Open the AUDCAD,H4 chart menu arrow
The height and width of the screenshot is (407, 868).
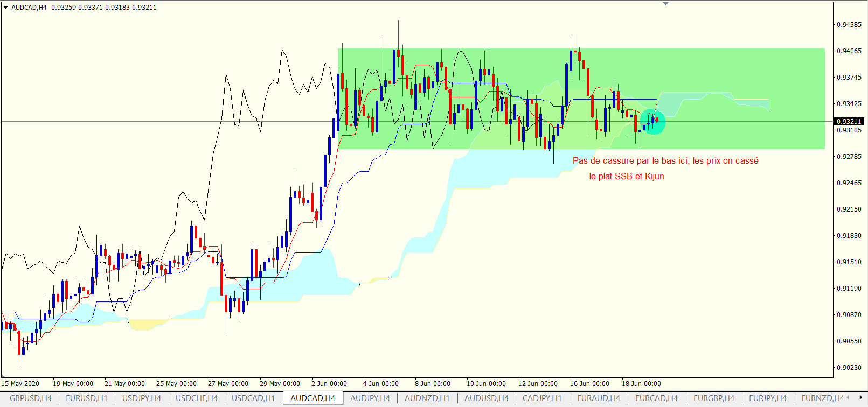(6, 8)
